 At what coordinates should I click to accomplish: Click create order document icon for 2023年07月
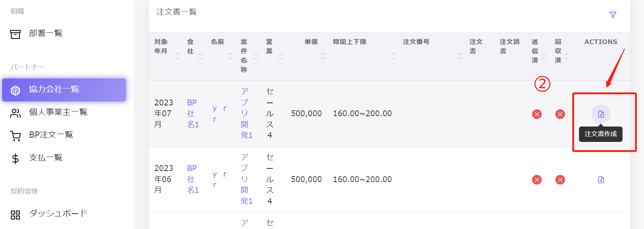[x=601, y=114]
